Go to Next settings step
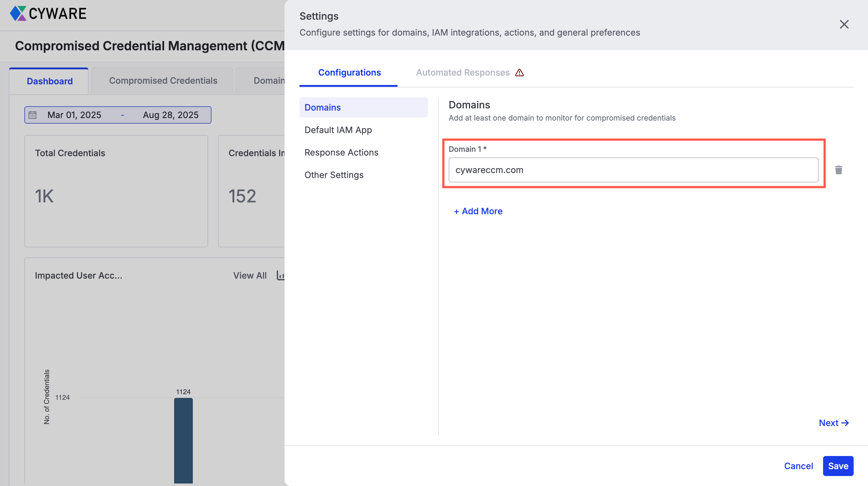Image resolution: width=868 pixels, height=486 pixels. pyautogui.click(x=833, y=423)
